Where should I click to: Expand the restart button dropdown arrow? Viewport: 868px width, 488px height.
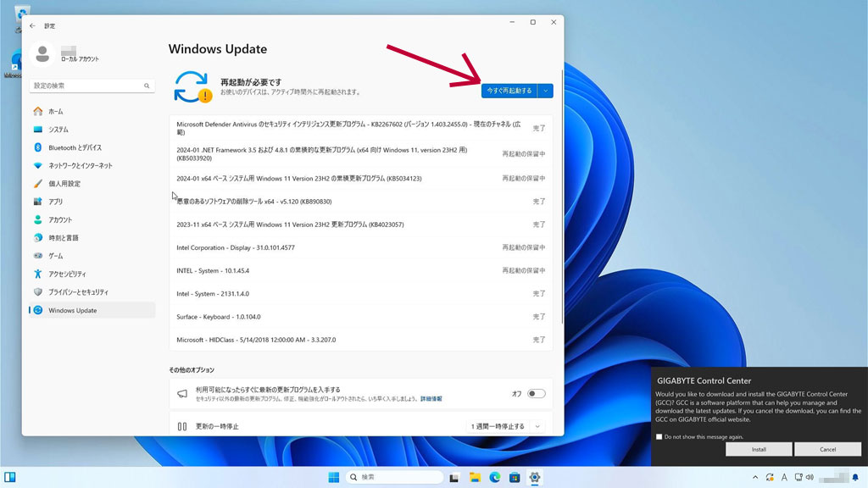point(545,91)
